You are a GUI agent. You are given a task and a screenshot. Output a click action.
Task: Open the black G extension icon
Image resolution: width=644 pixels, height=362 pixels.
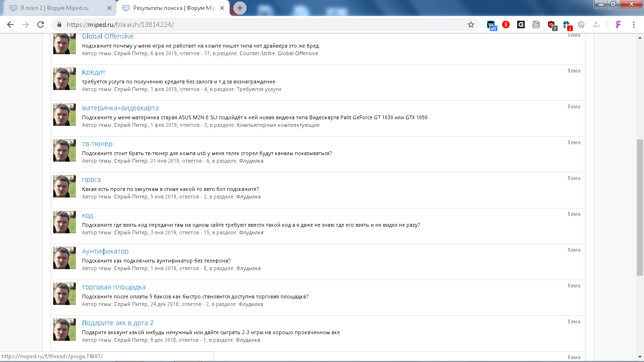click(x=521, y=25)
